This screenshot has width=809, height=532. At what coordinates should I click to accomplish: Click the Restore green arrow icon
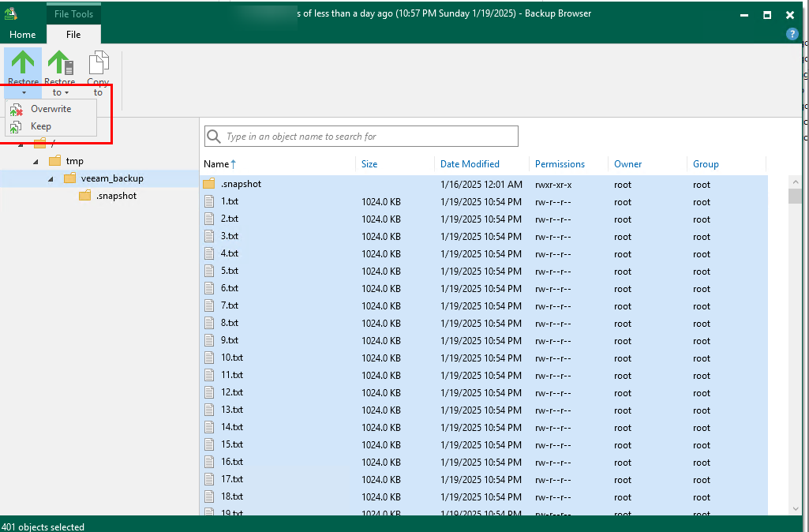pyautogui.click(x=23, y=62)
